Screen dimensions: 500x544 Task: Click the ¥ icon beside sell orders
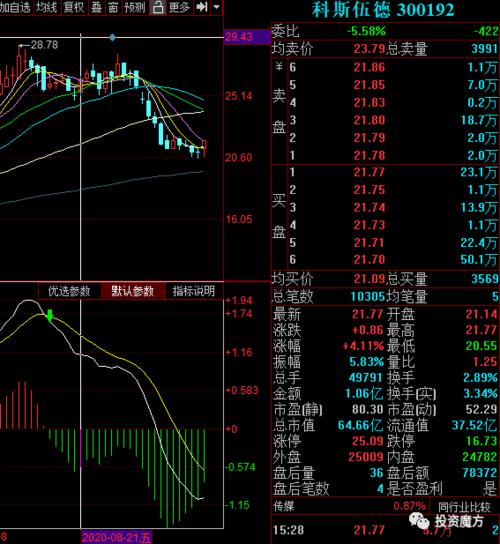coord(279,66)
